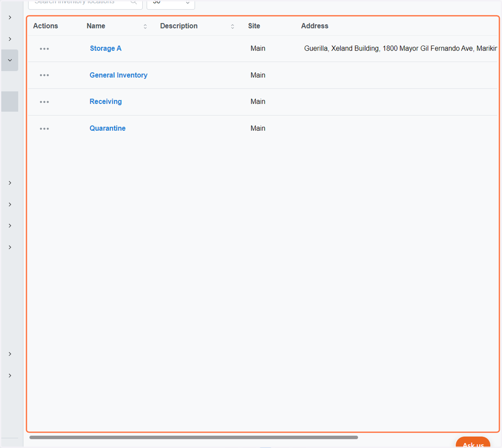Screen dimensions: 502x448
Task: Click the Main site cell in General Inventory row
Action: pos(258,75)
